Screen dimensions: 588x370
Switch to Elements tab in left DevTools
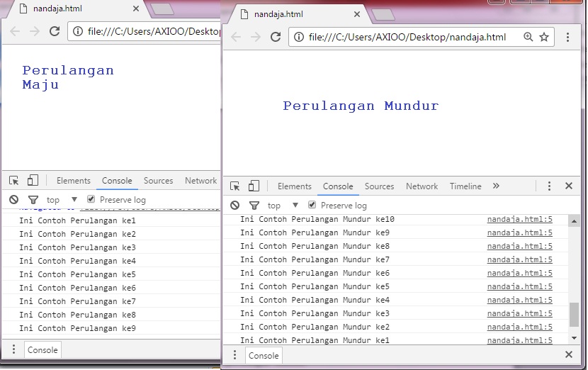click(x=74, y=181)
